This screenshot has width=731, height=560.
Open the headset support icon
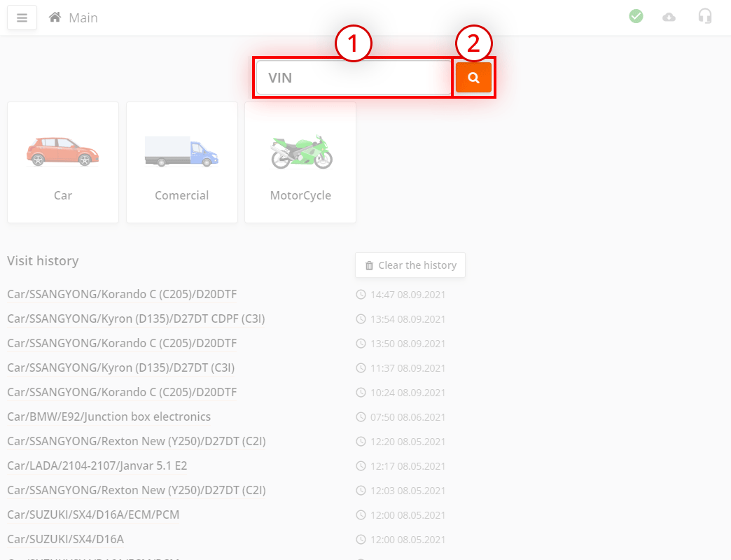click(705, 16)
